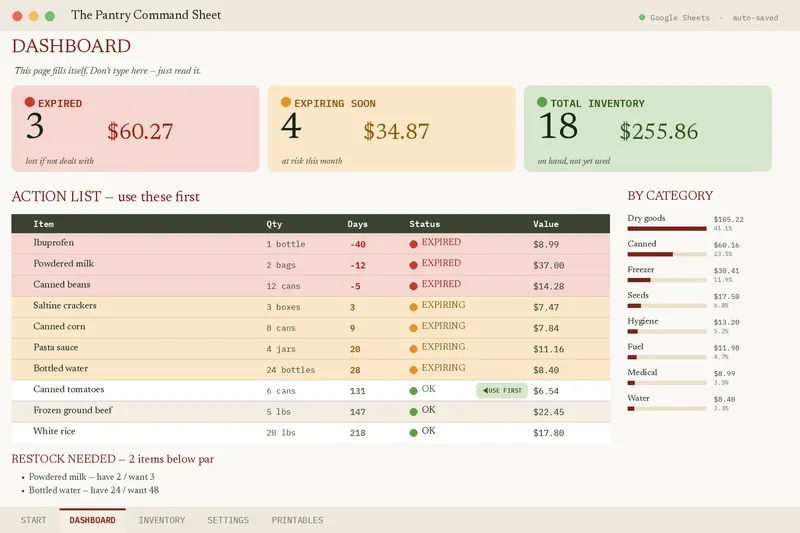Click the 24 bottles quantity cell
Screen dimensions: 800x533
290,370
